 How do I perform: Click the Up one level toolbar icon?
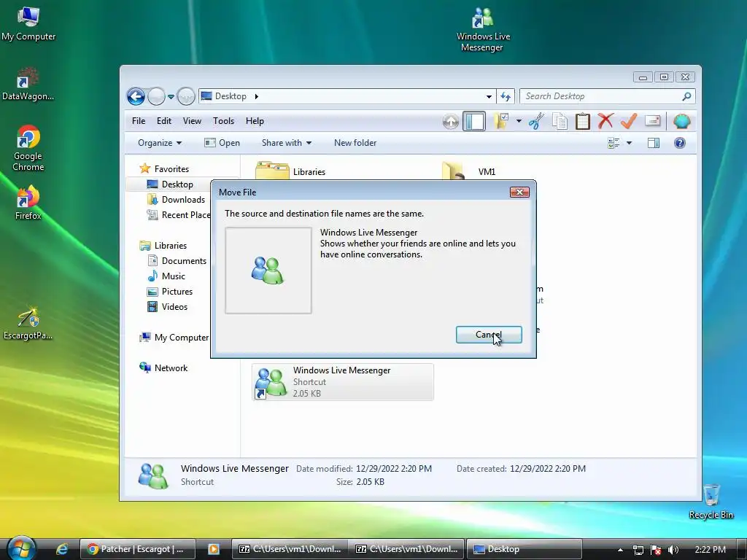click(451, 122)
